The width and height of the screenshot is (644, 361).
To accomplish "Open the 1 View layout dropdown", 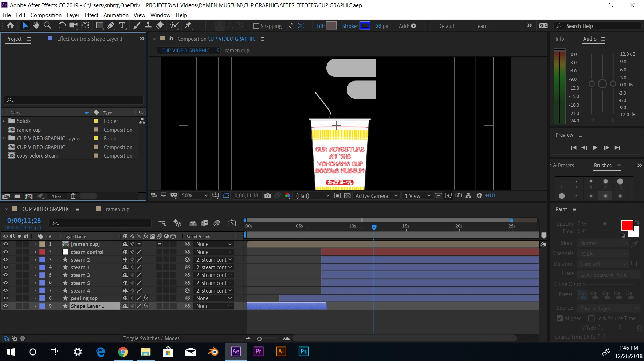I will pyautogui.click(x=417, y=196).
